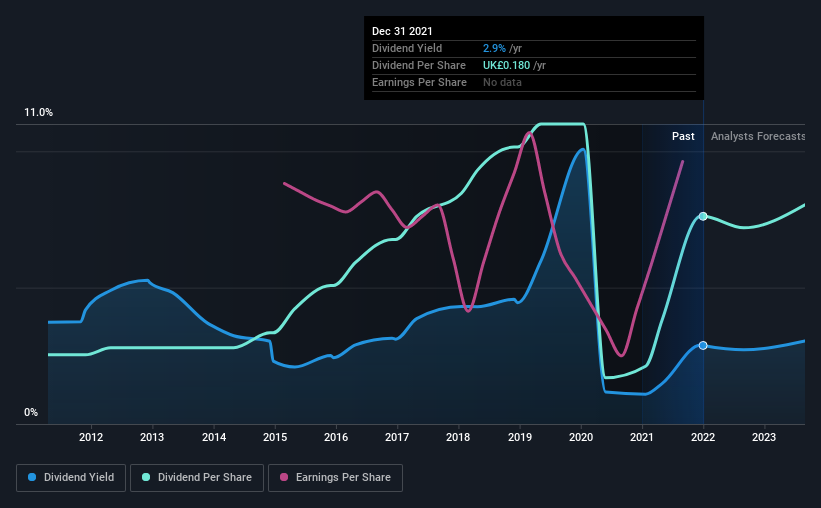
Task: Click the 2.9% Dividend Yield tooltip value
Action: tap(494, 48)
